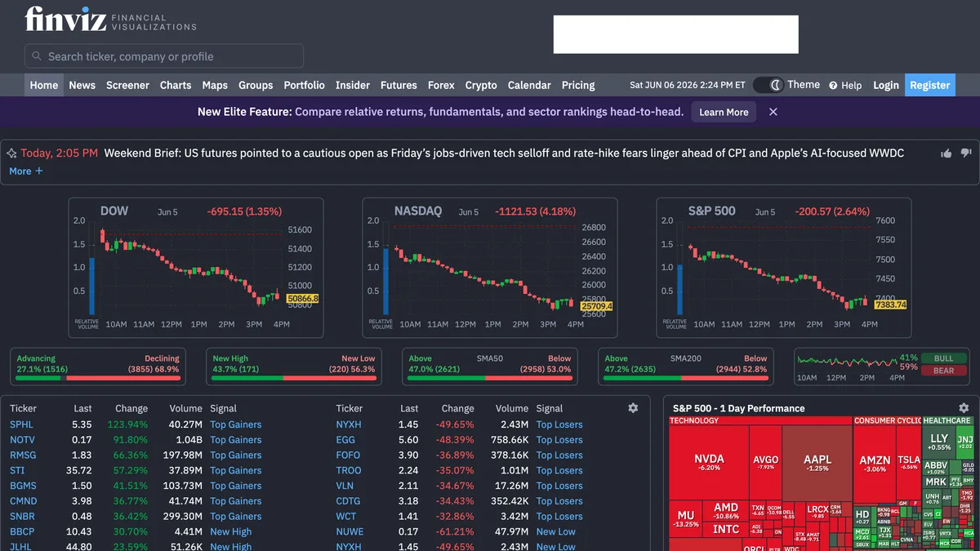Open the WCT ticker
This screenshot has width=980, height=551.
pos(346,516)
